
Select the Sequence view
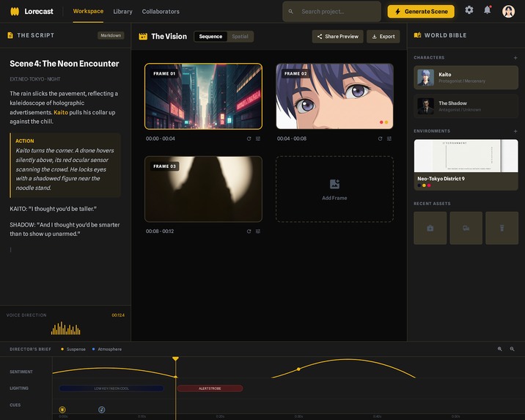[x=210, y=36]
